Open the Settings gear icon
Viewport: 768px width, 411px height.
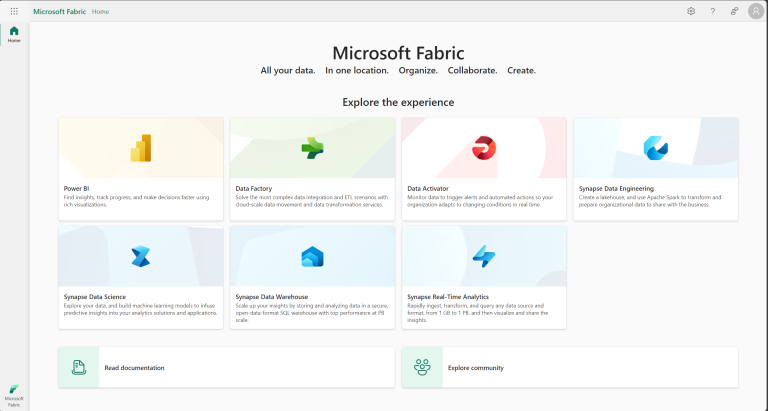691,11
